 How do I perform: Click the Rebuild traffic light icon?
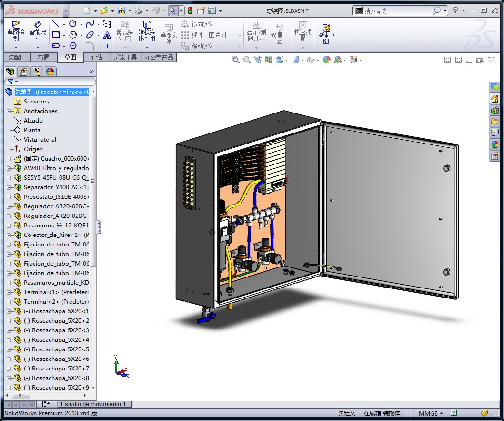190,10
